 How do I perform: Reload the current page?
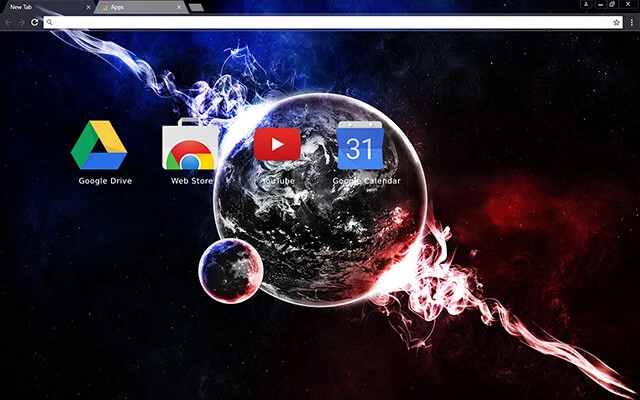tap(35, 22)
